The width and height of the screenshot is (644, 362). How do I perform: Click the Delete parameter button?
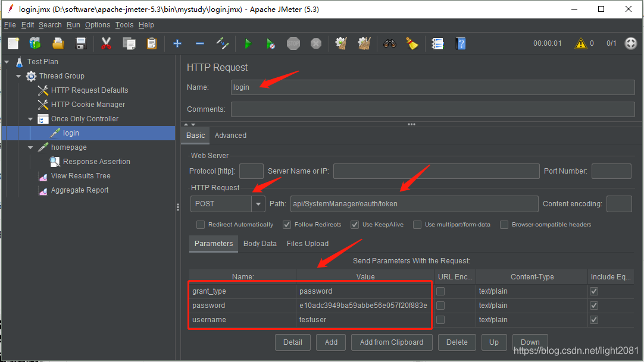coord(457,342)
